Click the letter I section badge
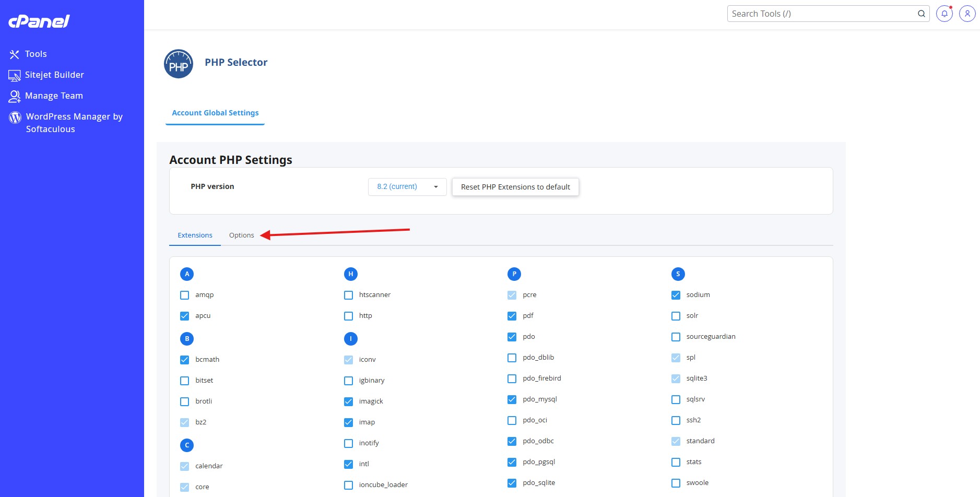 click(351, 339)
